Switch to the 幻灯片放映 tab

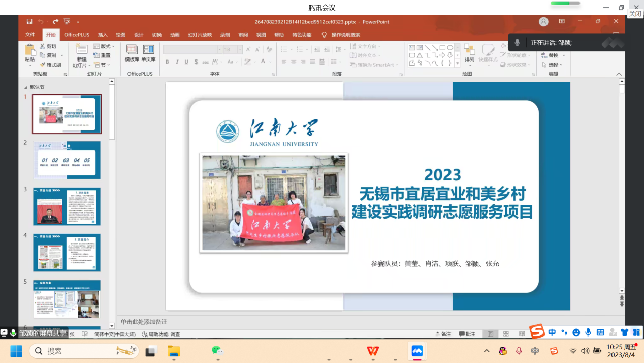tap(200, 35)
